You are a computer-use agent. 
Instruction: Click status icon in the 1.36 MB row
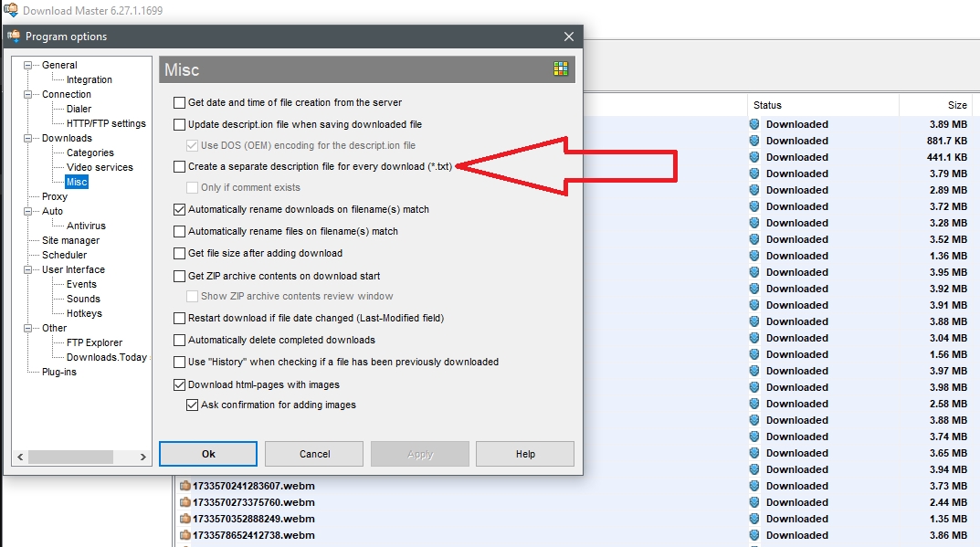pos(754,256)
